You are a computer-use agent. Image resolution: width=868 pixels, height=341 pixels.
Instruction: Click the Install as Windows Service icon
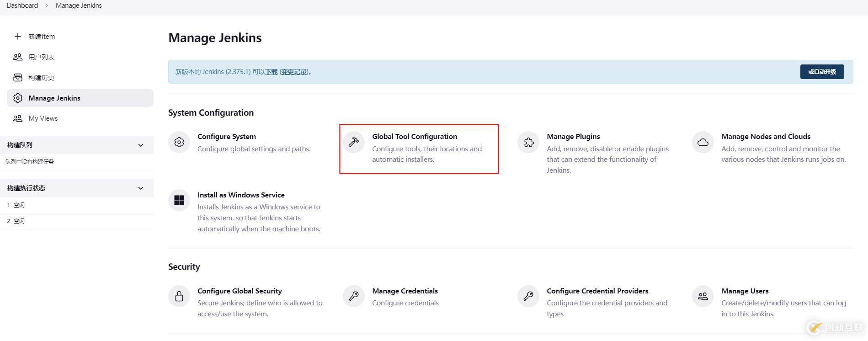[179, 200]
